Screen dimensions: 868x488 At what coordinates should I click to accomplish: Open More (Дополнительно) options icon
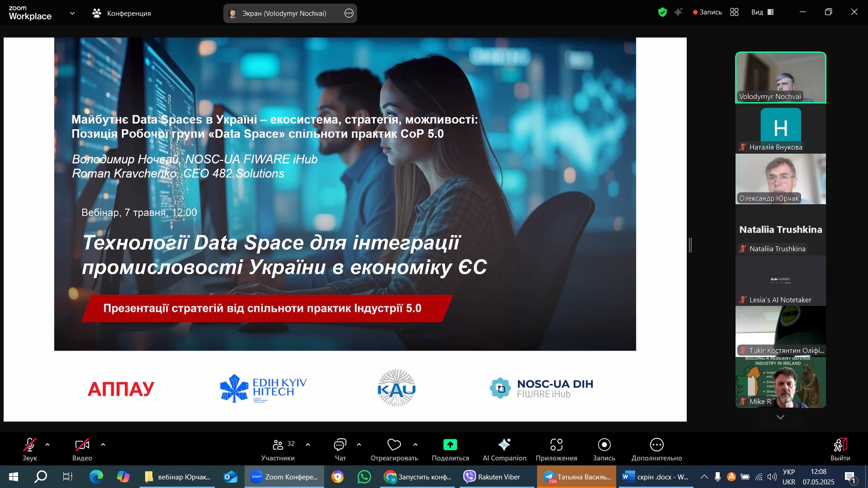(x=656, y=445)
